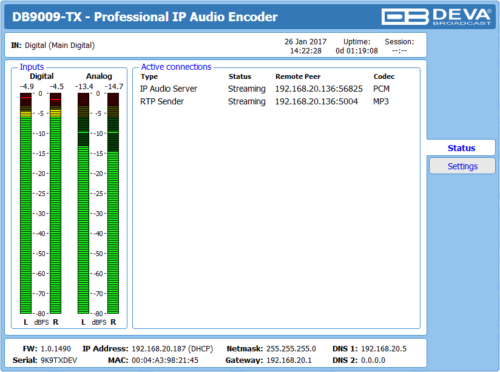Click the Uptime value in header

pos(357,51)
